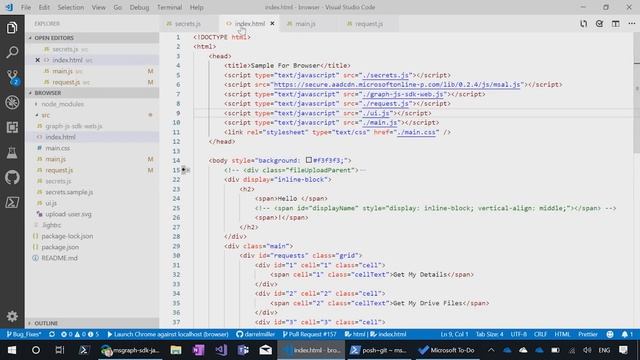The image size is (640, 360).
Task: Click the open preview icon in editor toolbar
Action: 599,24
